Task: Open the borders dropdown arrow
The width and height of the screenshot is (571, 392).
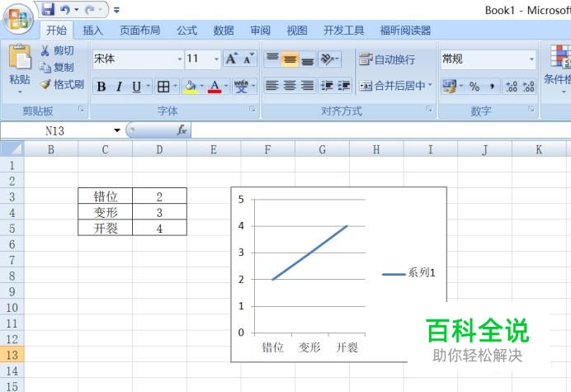Action: [175, 87]
